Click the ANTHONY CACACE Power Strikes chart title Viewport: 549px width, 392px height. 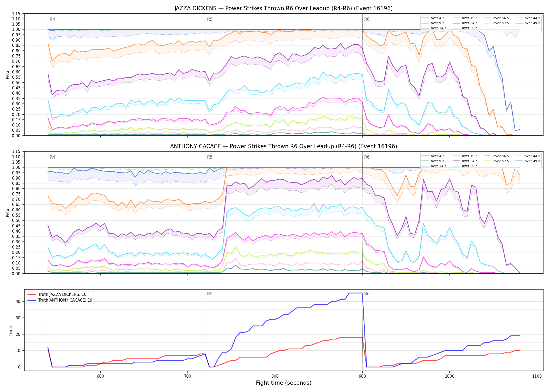pyautogui.click(x=283, y=146)
